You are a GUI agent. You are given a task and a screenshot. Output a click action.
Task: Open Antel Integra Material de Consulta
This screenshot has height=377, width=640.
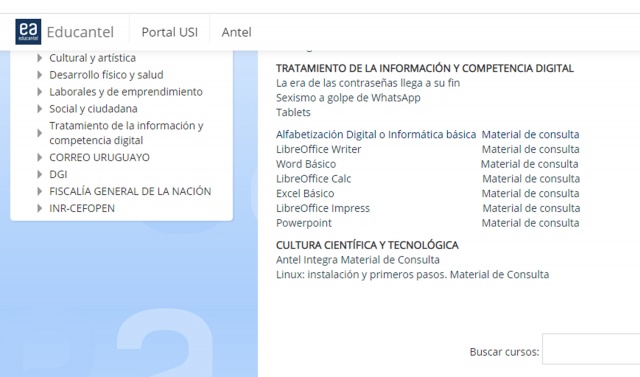pyautogui.click(x=358, y=259)
